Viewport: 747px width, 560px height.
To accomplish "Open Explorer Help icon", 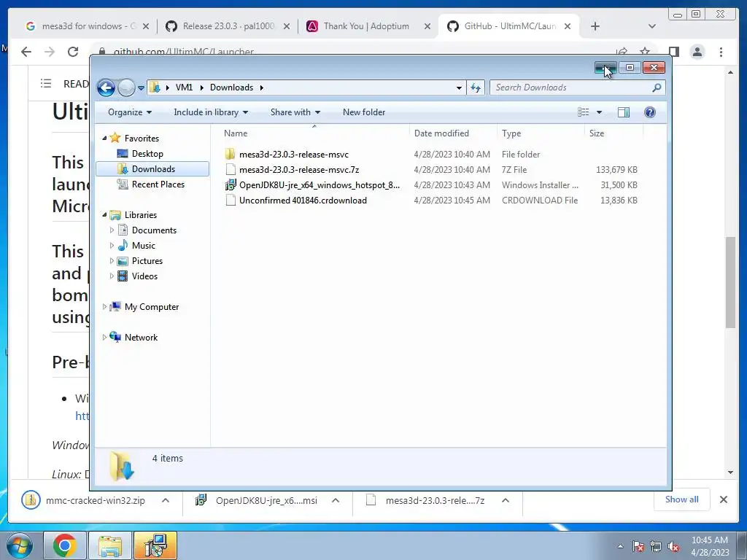I will tap(650, 112).
